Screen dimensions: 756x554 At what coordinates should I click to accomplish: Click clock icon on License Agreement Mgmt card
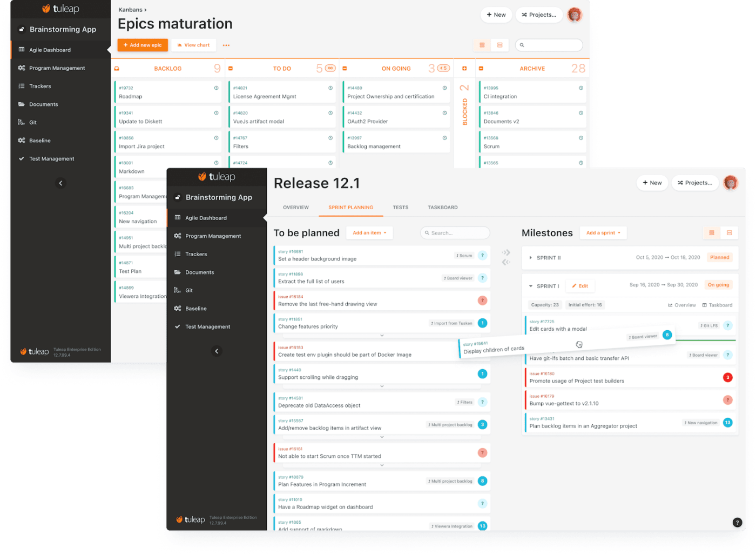pos(330,88)
